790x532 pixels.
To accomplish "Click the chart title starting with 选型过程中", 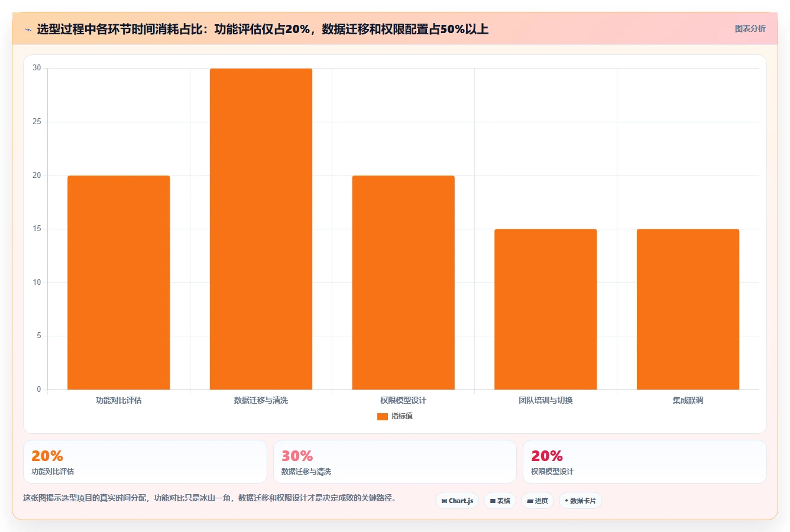I will [263, 29].
